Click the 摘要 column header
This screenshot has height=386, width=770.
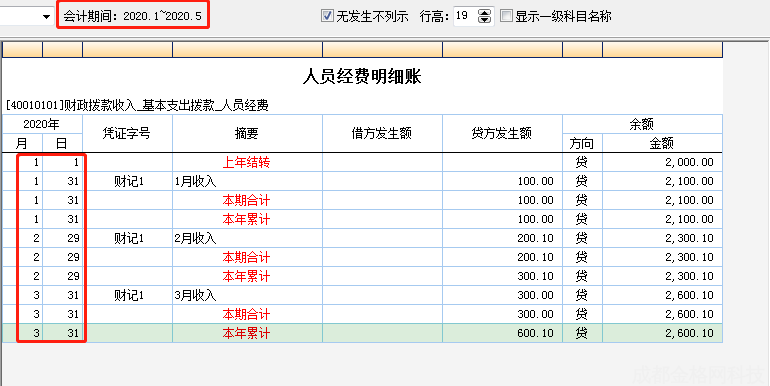click(248, 134)
